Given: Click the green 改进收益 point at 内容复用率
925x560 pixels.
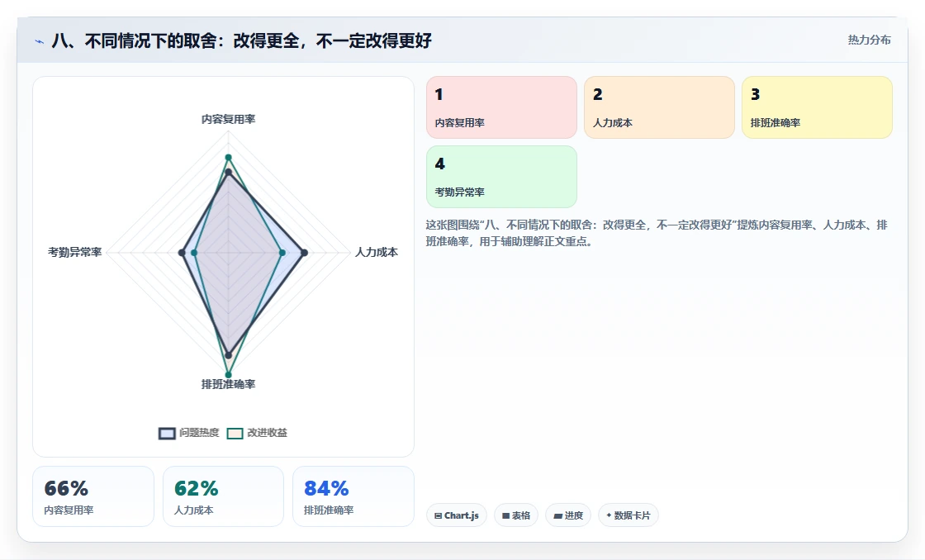Looking at the screenshot, I should tap(228, 158).
